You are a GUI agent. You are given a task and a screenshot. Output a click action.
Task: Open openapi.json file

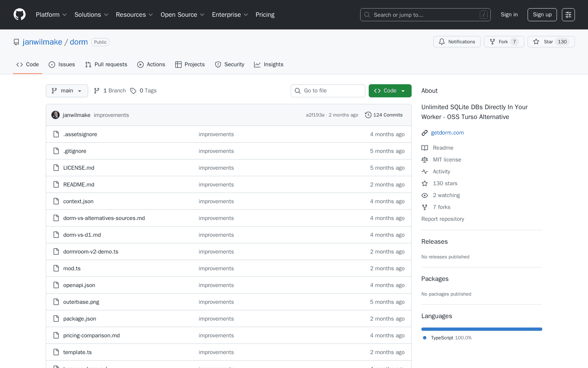[x=79, y=285]
